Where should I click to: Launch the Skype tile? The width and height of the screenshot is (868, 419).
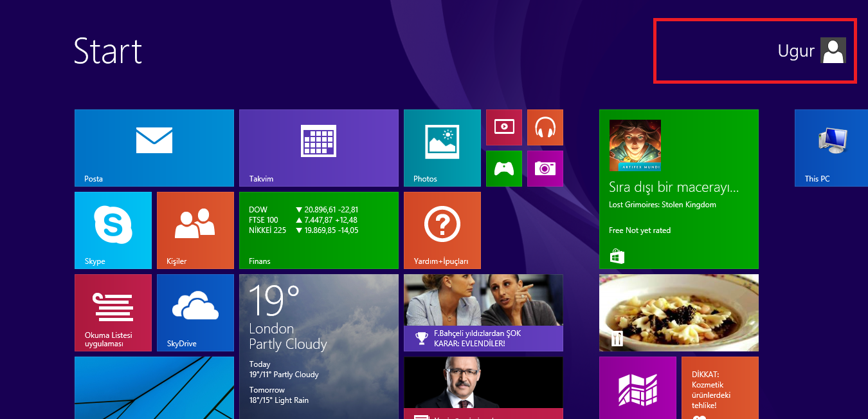pos(113,230)
